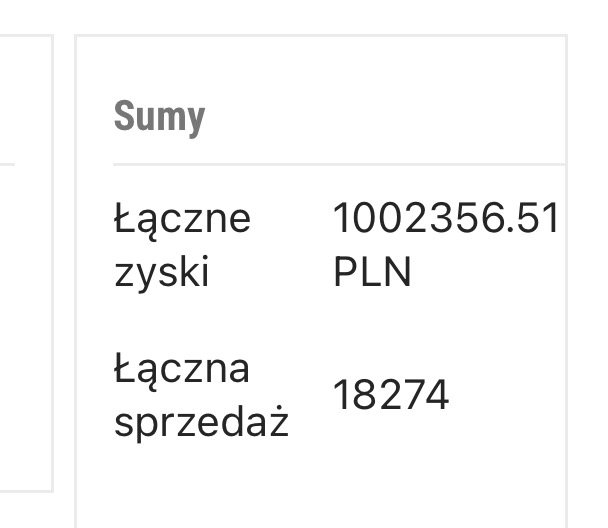Click the word "sprzedaż" in the label
The image size is (608, 528).
click(x=201, y=423)
